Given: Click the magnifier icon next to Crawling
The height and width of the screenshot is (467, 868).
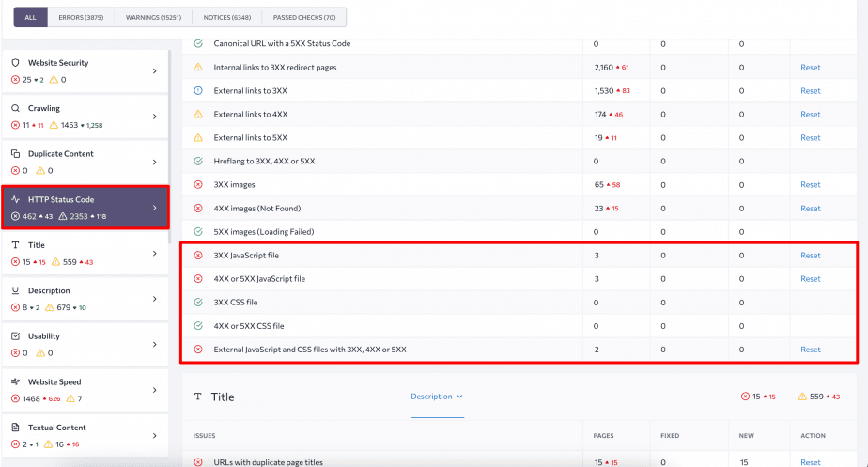Looking at the screenshot, I should pos(15,108).
